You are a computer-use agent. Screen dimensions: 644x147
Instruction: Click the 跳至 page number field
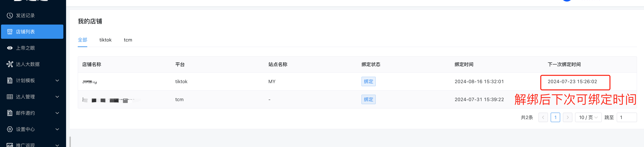[627, 118]
